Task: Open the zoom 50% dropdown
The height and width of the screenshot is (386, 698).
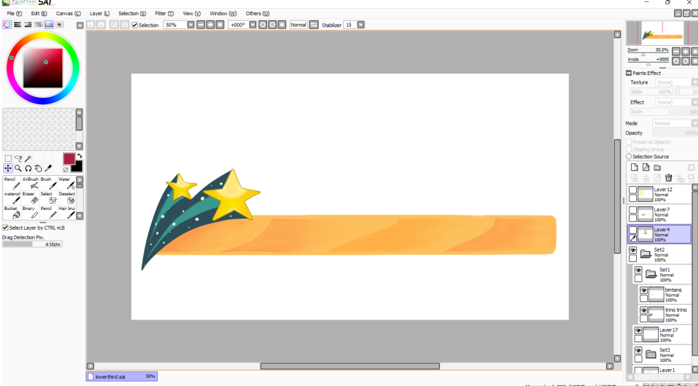Action: (191, 25)
